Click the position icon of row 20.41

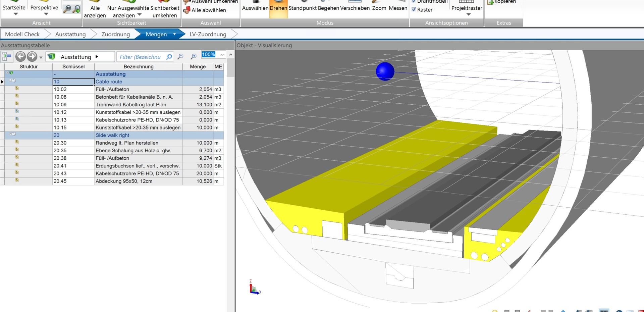click(x=17, y=165)
